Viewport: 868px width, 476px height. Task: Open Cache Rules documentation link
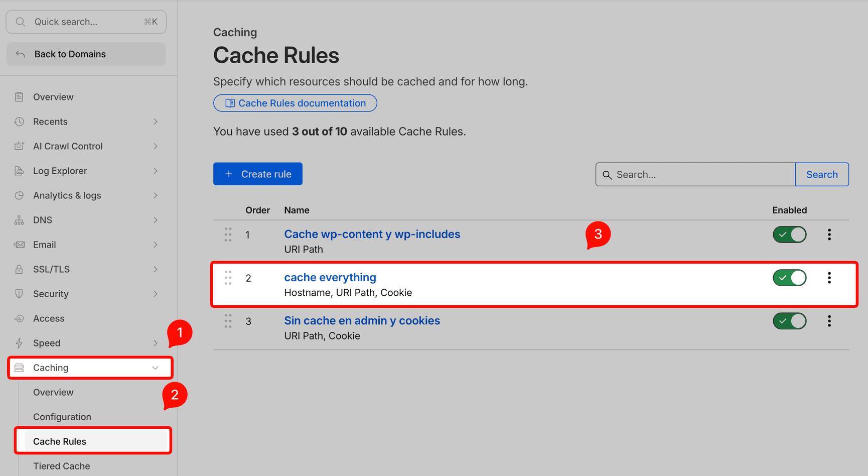tap(295, 103)
